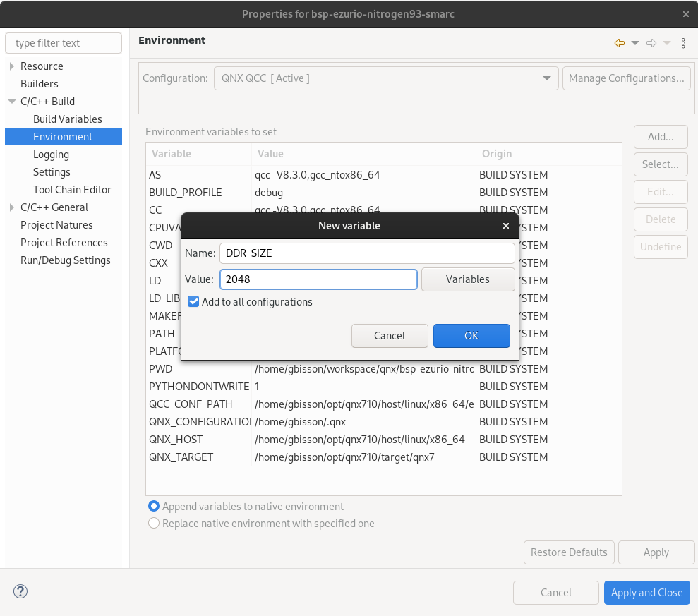Click the help question mark icon
Viewport: 698px width, 616px height.
click(x=20, y=591)
